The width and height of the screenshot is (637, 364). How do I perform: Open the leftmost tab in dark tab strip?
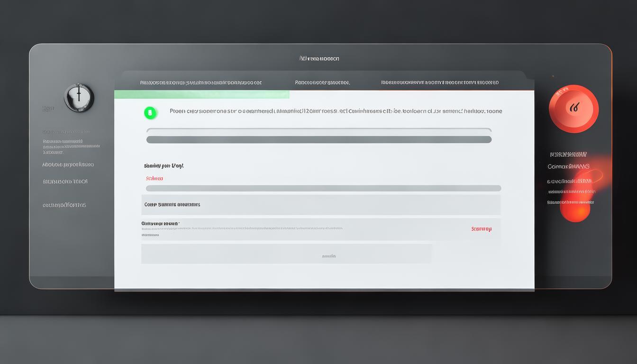[x=200, y=82]
